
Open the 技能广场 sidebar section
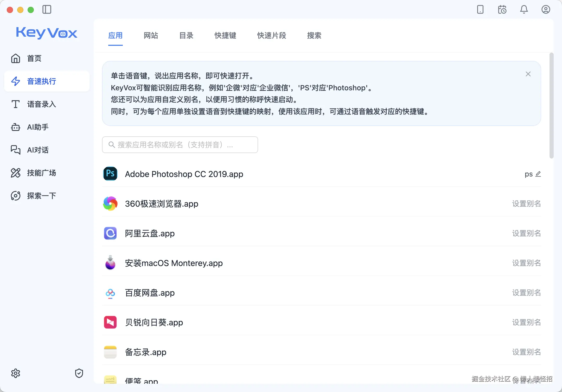click(41, 173)
